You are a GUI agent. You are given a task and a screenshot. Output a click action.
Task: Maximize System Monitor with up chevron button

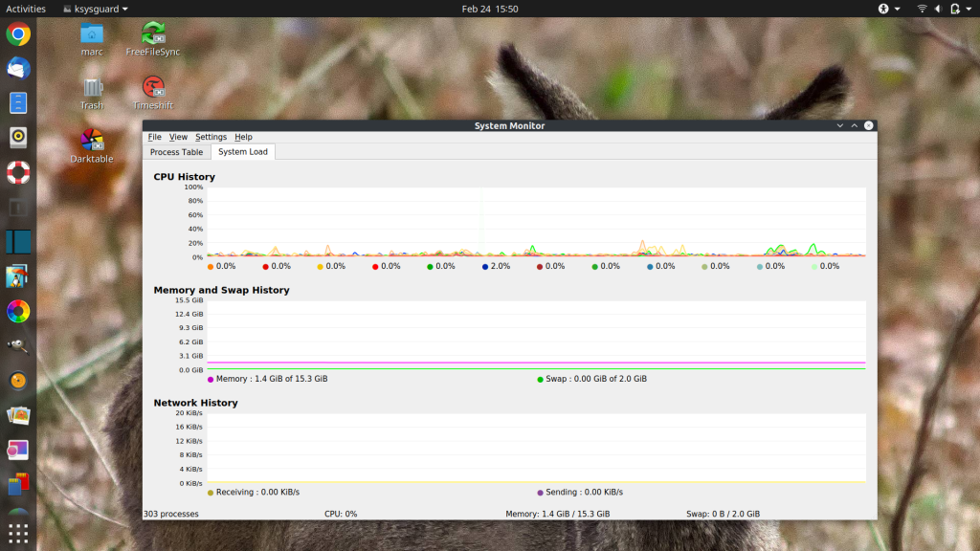tap(855, 125)
